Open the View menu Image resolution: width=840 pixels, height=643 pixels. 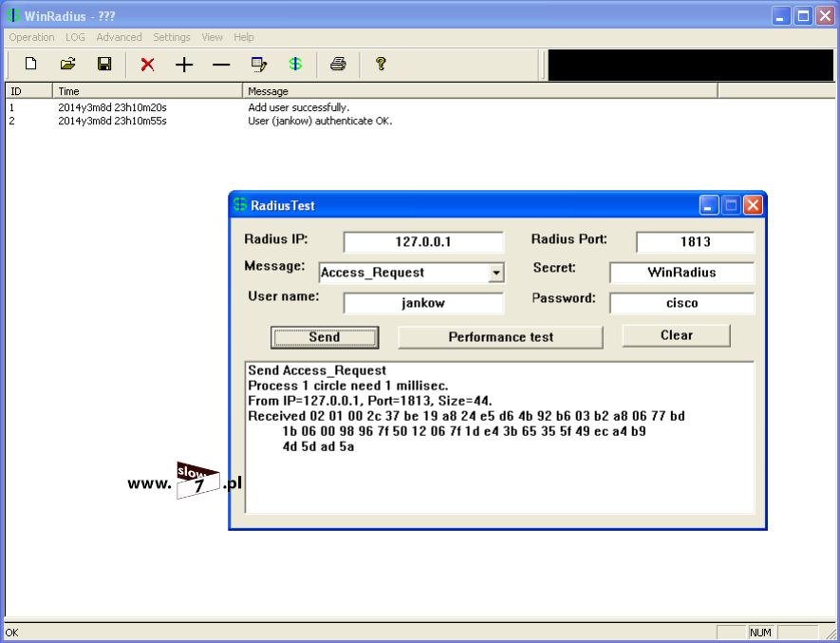213,37
